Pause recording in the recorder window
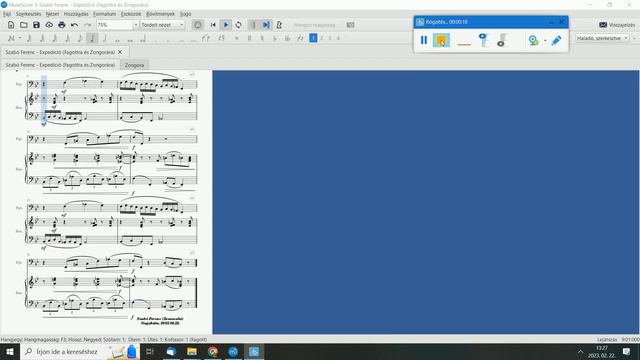The image size is (640, 360). point(424,40)
